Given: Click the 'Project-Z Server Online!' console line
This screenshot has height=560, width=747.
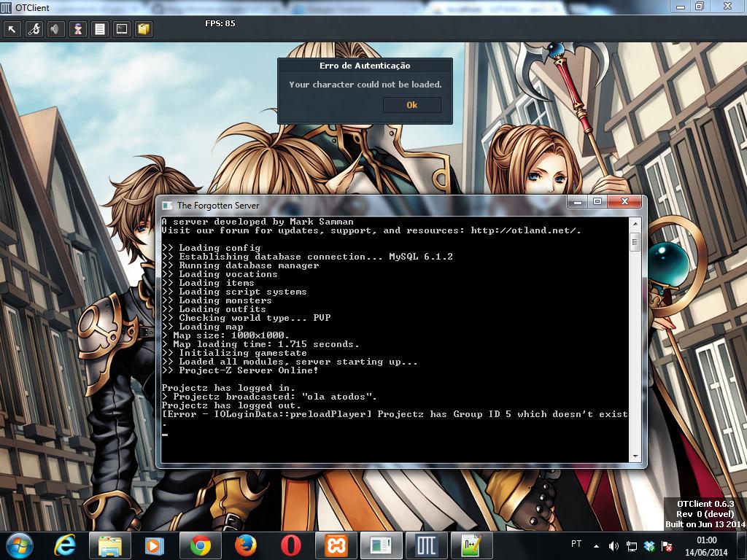Looking at the screenshot, I should pos(240,370).
